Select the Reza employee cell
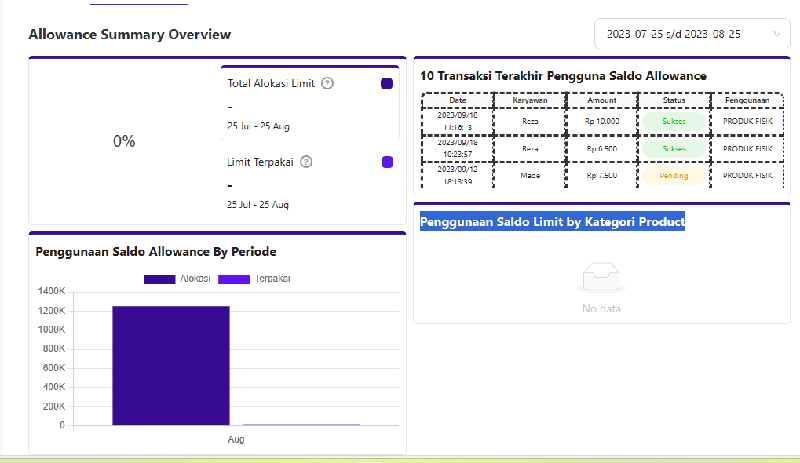The image size is (800, 463). (530, 121)
